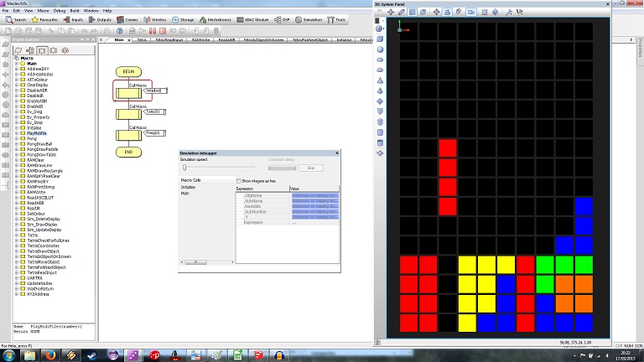
Task: Click the Print icon in toolbar
Action: [106, 31]
